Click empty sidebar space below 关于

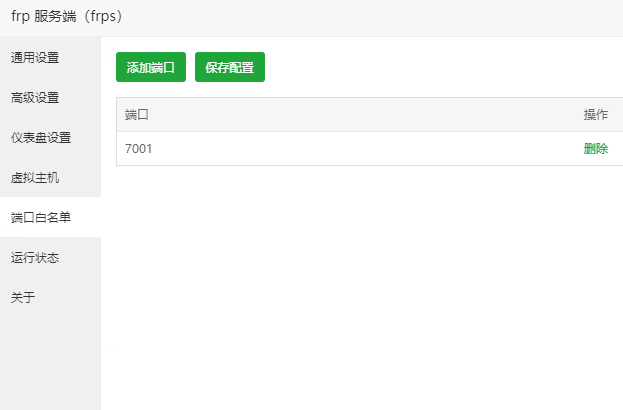pos(50,360)
